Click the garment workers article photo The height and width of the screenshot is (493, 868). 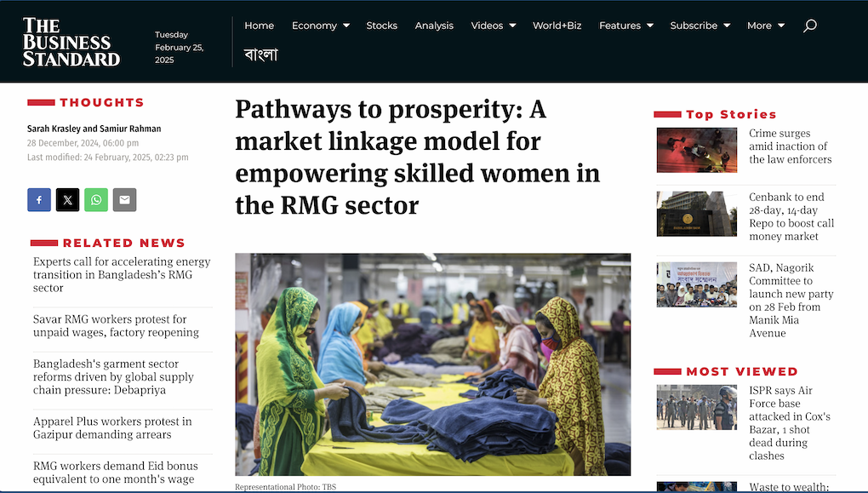pyautogui.click(x=432, y=364)
